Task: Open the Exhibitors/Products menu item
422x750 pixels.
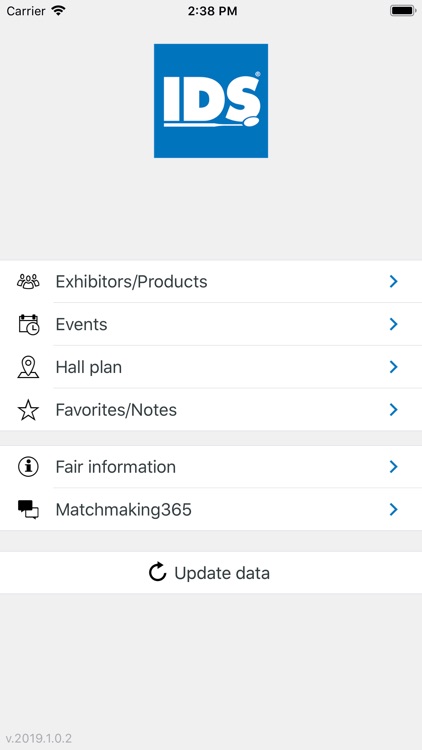Action: pos(211,281)
